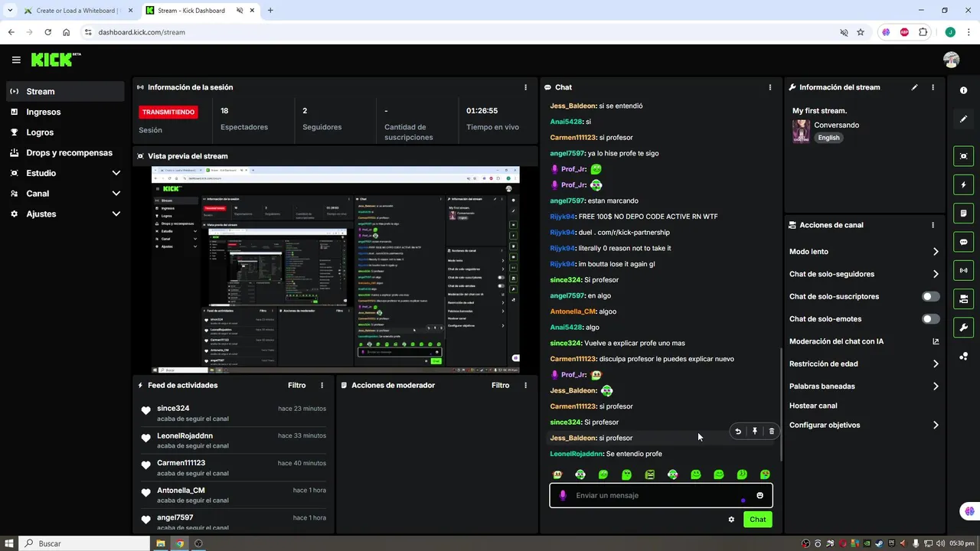The image size is (980, 551).
Task: Open the hamburger menu beside the Kick logo
Action: 16,60
